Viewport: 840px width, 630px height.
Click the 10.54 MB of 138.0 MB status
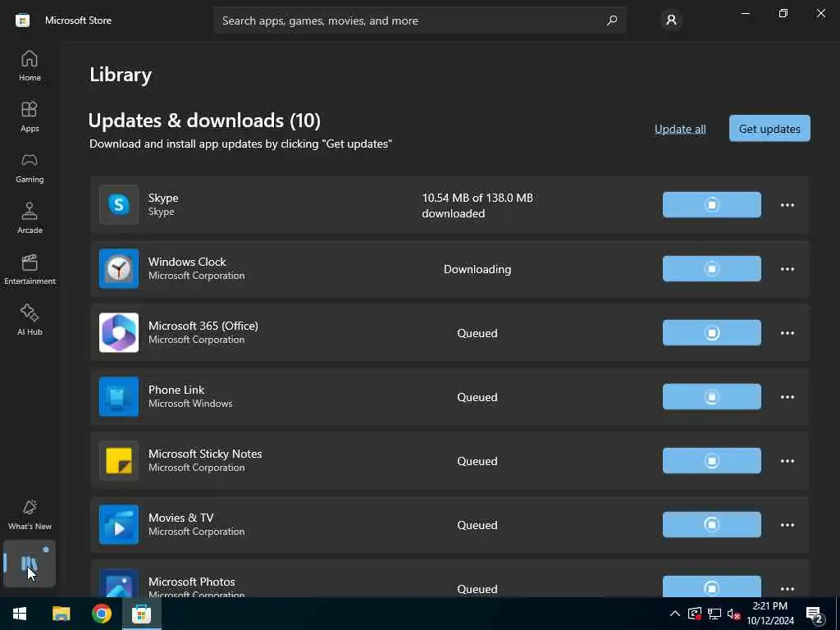[x=477, y=205]
